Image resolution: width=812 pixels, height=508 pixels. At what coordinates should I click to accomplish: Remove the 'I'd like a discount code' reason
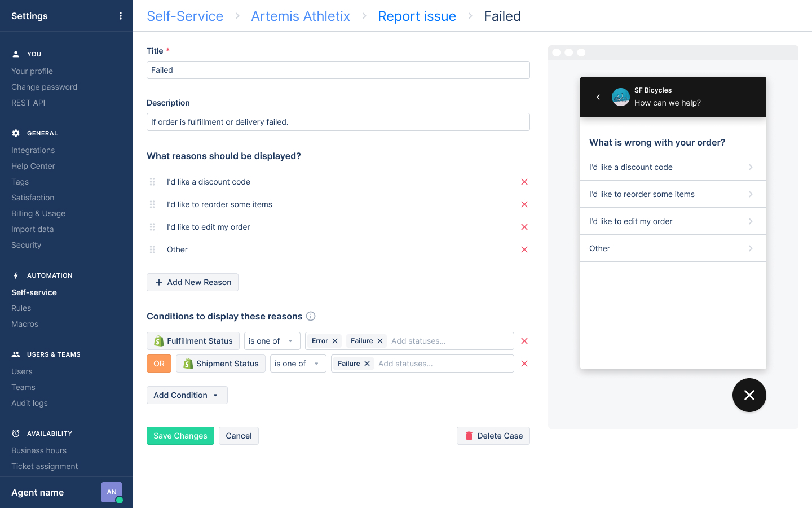tap(524, 182)
